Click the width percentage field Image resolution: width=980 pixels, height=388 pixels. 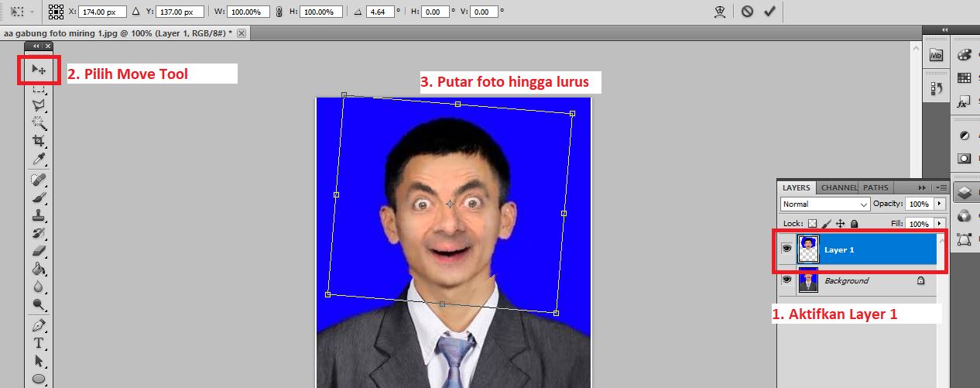(x=248, y=12)
